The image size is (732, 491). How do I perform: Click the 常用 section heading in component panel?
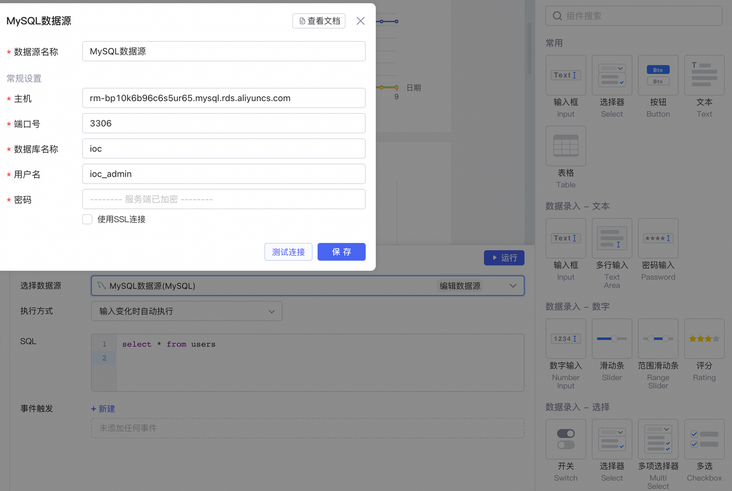[x=554, y=43]
